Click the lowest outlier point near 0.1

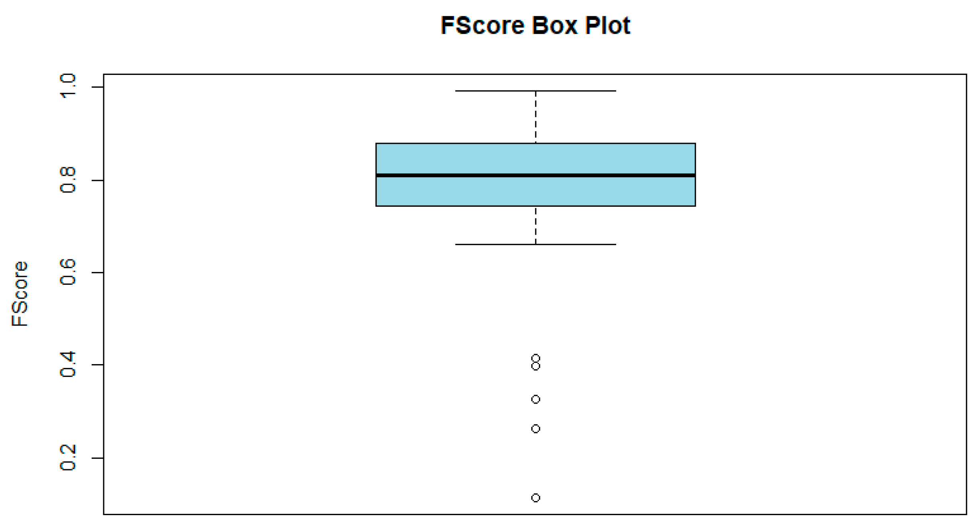[536, 498]
